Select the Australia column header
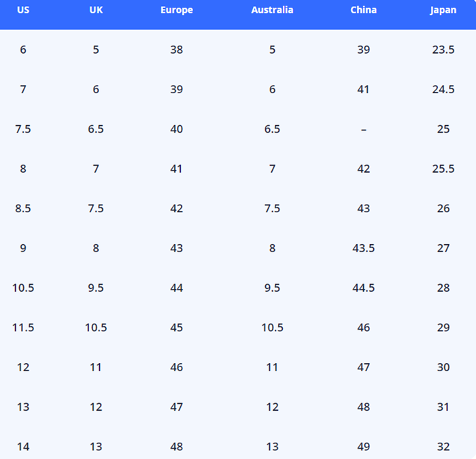 [x=272, y=10]
